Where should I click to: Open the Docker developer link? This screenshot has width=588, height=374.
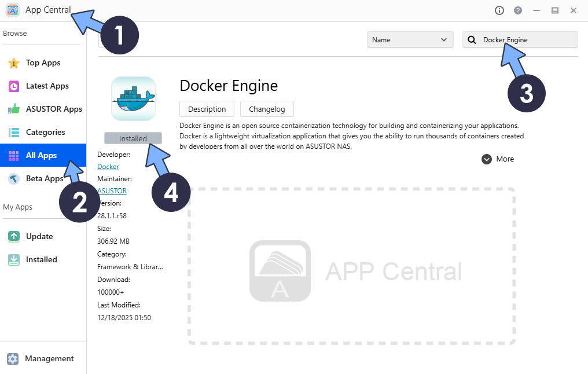point(108,167)
